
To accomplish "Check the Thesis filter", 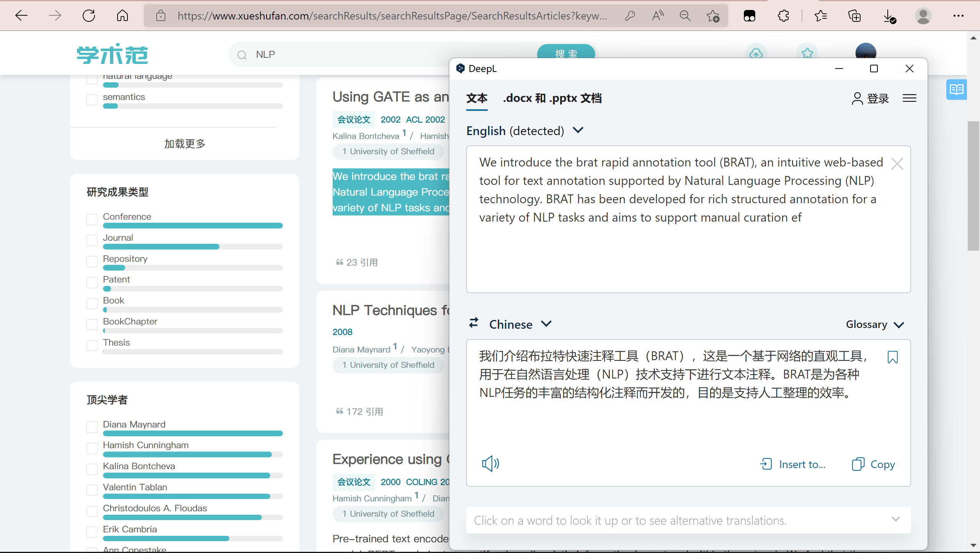I will tap(92, 345).
